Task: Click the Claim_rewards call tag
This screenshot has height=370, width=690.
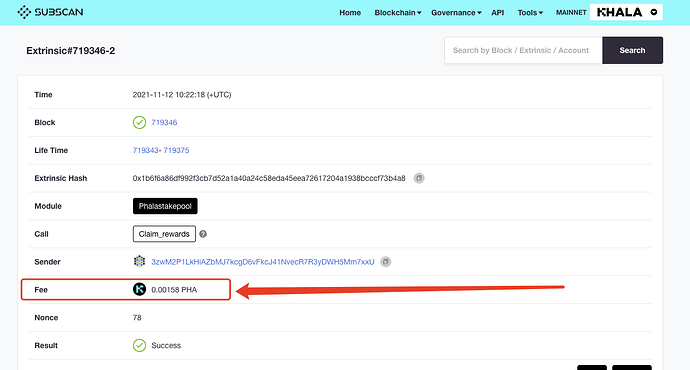Action: click(x=164, y=234)
